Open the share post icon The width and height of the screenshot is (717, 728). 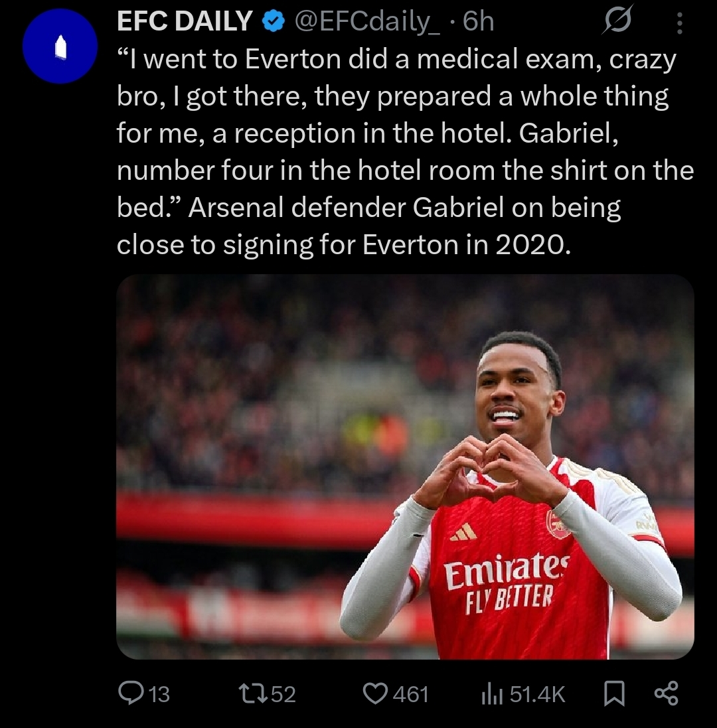coord(666,693)
